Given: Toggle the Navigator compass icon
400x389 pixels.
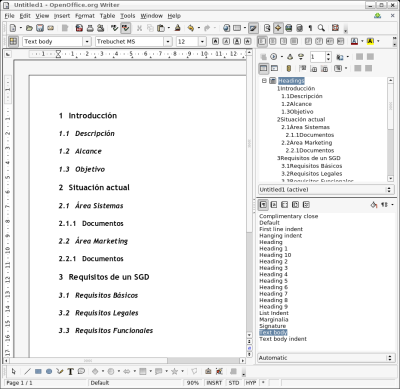Looking at the screenshot, I should 278,28.
